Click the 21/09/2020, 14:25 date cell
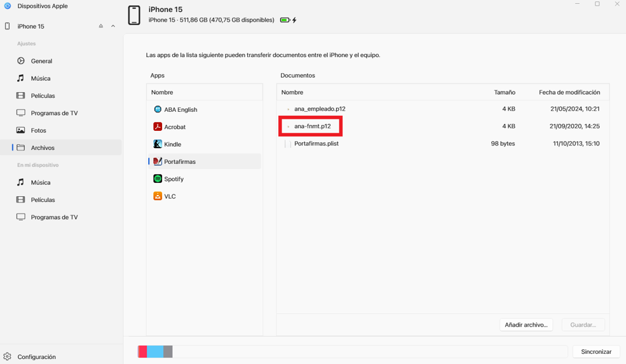Screen dimensions: 626x364 tap(575, 126)
